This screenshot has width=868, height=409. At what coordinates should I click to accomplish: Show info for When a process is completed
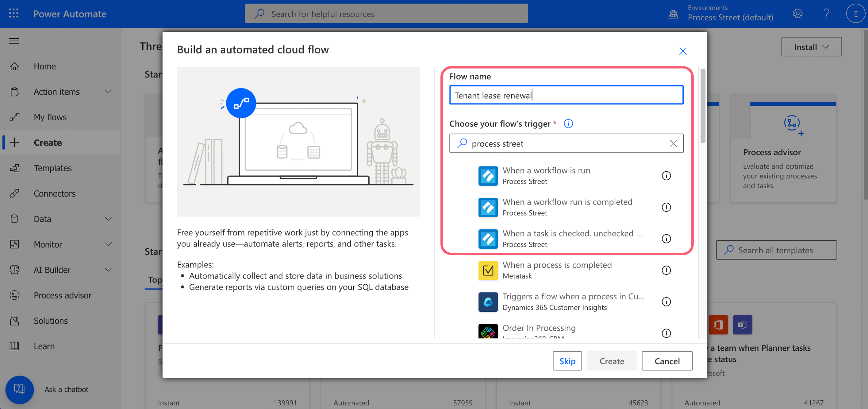tap(666, 270)
